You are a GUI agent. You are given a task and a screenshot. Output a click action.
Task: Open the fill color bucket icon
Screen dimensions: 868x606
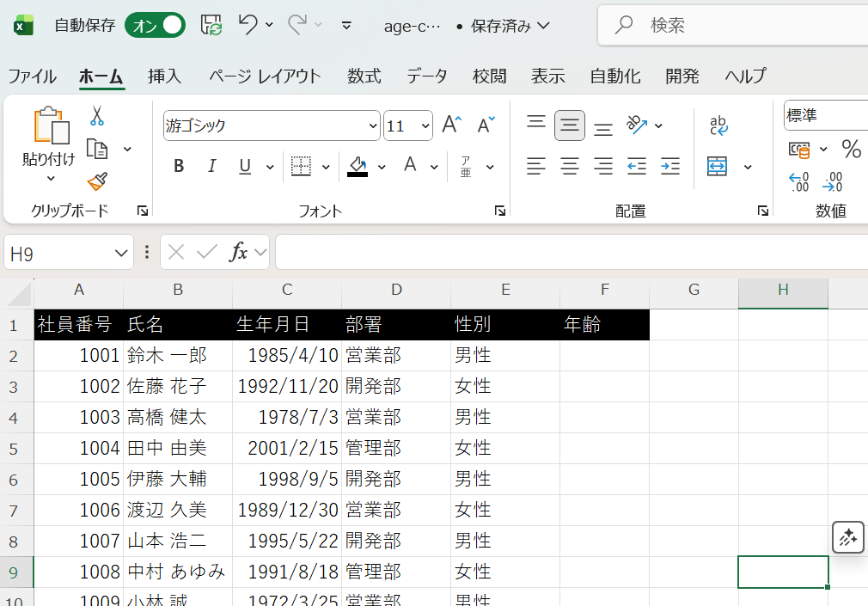click(x=358, y=166)
